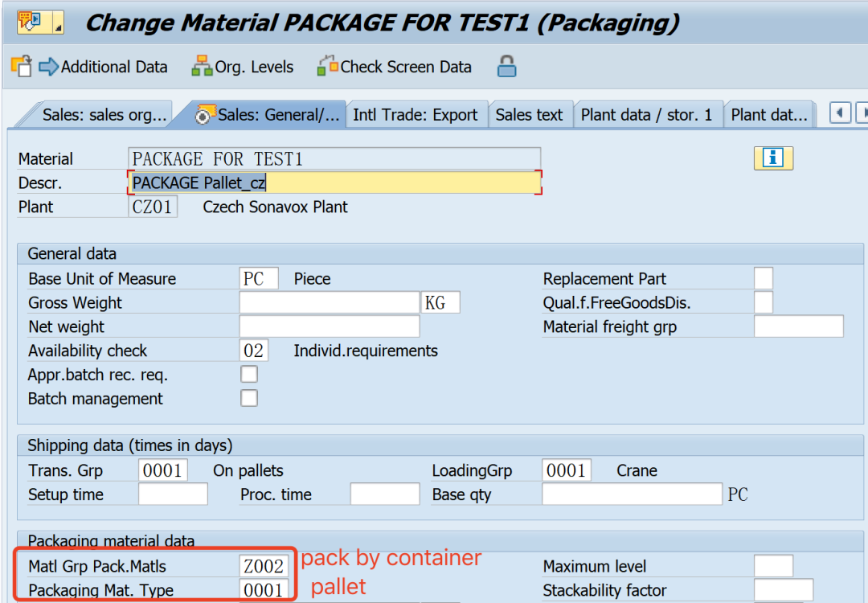Click the 'General data' section header
This screenshot has height=603, width=868.
point(72,253)
